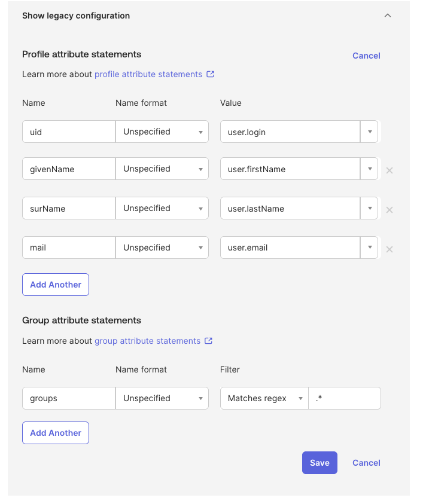Open profile attribute statements help link
The width and height of the screenshot is (423, 504).
point(148,74)
